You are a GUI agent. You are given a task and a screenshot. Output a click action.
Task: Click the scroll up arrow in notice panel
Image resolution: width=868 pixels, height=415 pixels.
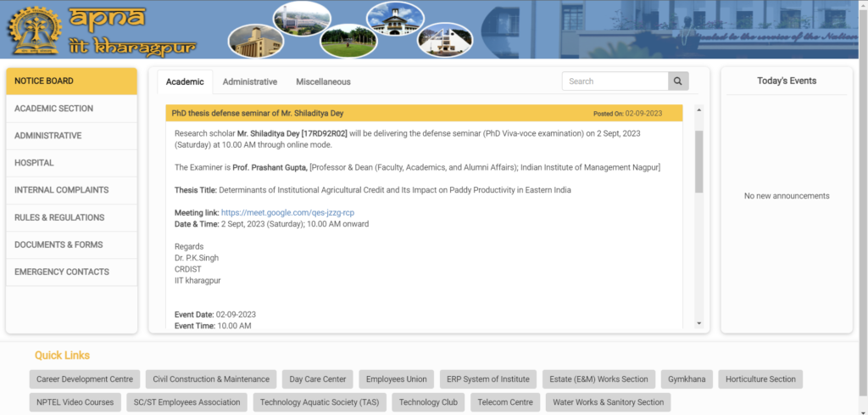[x=698, y=110]
